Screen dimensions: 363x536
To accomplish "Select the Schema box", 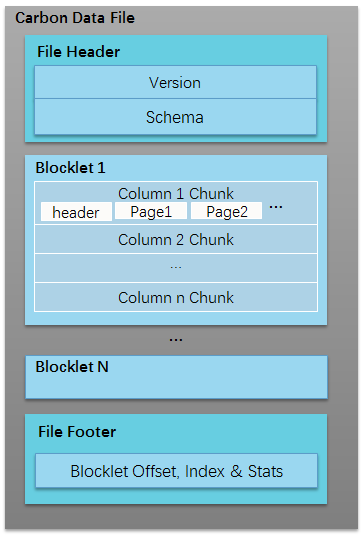I will click(x=175, y=117).
